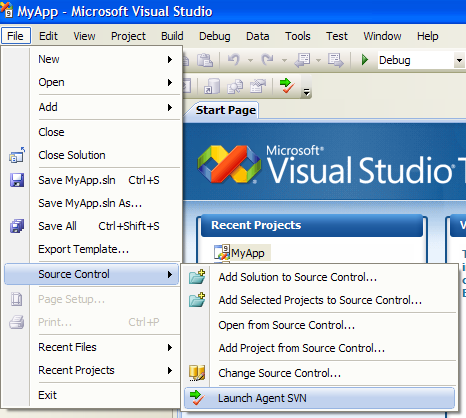Click the checklist window icon in second toolbar
466x418 pixels.
(258, 86)
